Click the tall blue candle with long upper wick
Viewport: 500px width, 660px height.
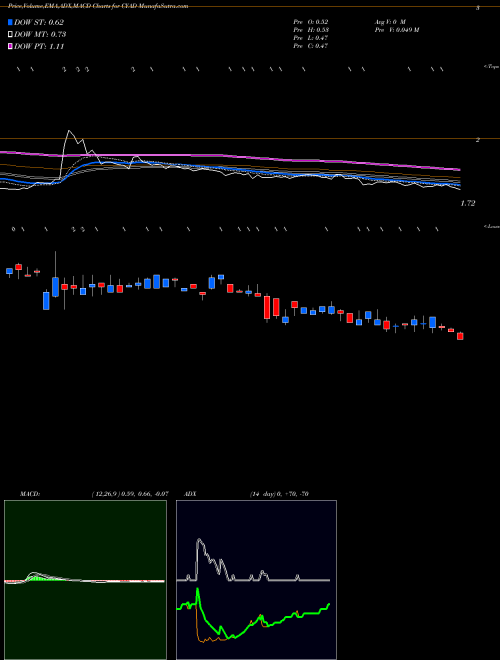tap(56, 286)
